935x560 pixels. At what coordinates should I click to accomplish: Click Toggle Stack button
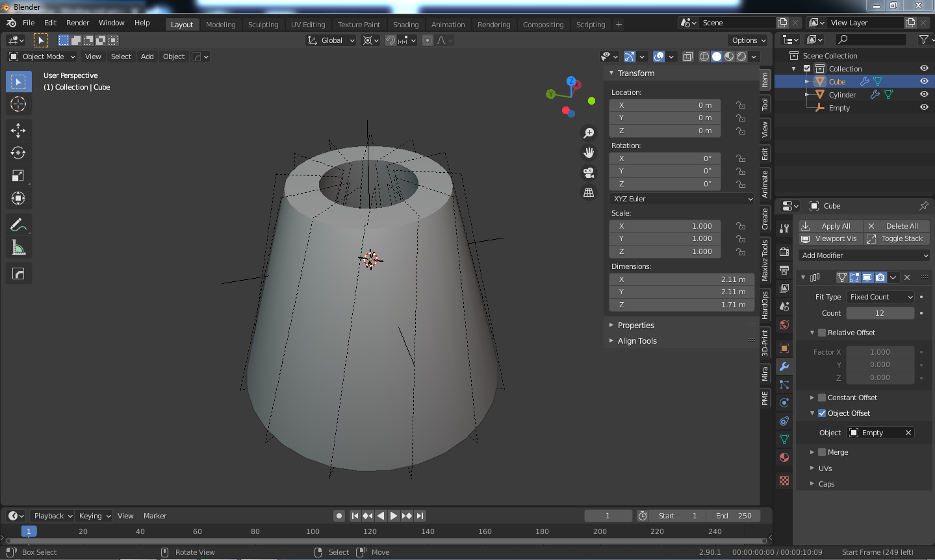point(897,238)
